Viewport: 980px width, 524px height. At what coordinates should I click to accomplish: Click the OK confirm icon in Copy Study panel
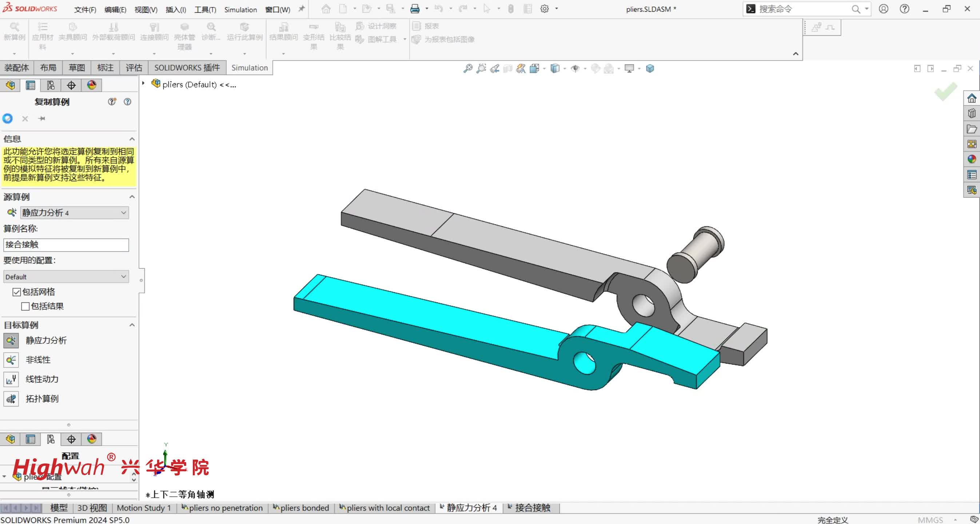coord(8,118)
